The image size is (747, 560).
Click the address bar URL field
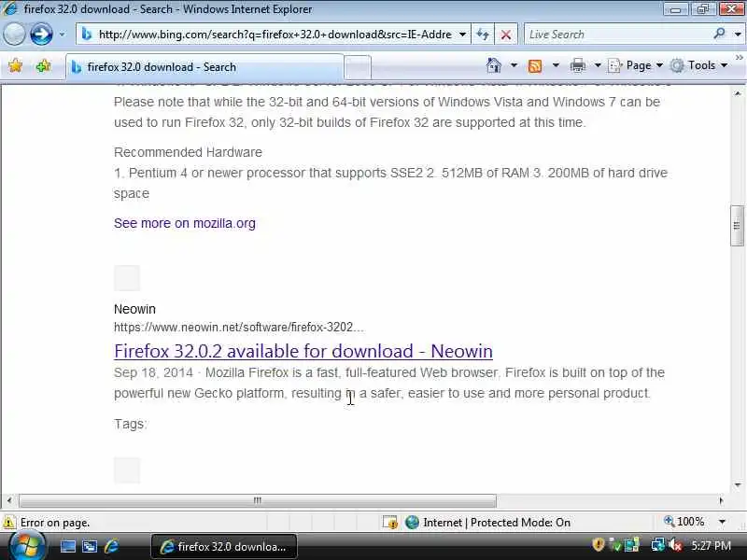tap(275, 35)
